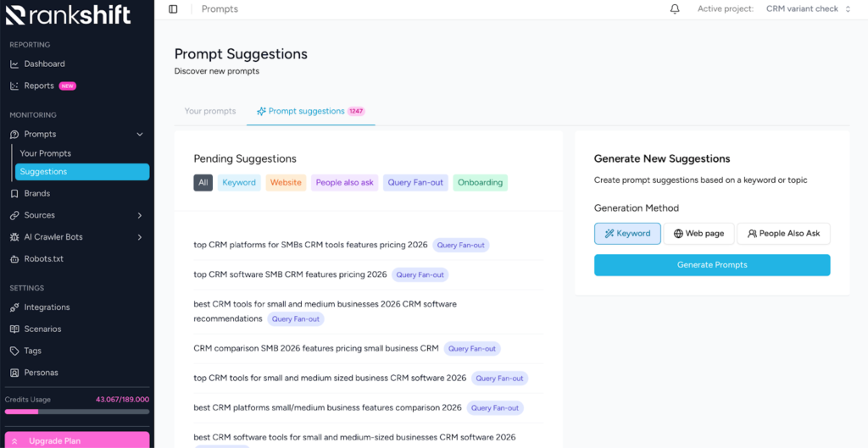Switch to the Your prompts tab
Image resolution: width=868 pixels, height=448 pixels.
point(210,111)
